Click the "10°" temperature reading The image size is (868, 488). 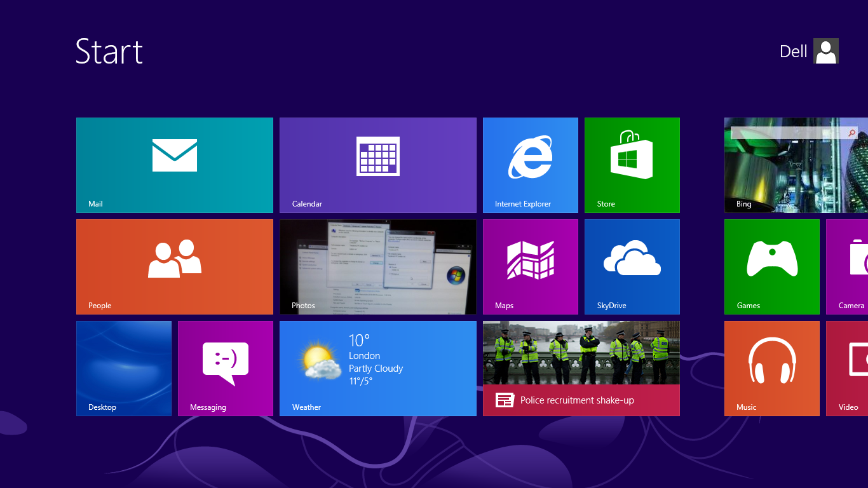pyautogui.click(x=359, y=341)
